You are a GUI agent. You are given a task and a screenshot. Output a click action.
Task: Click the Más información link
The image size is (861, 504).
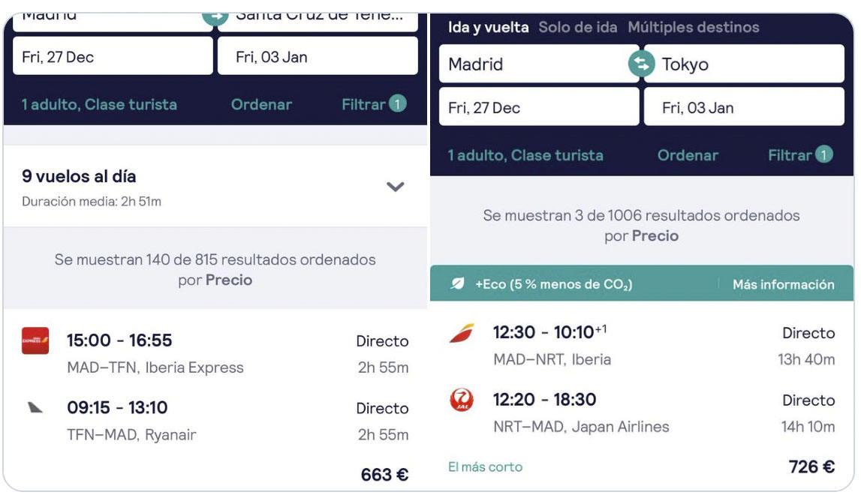pos(784,284)
